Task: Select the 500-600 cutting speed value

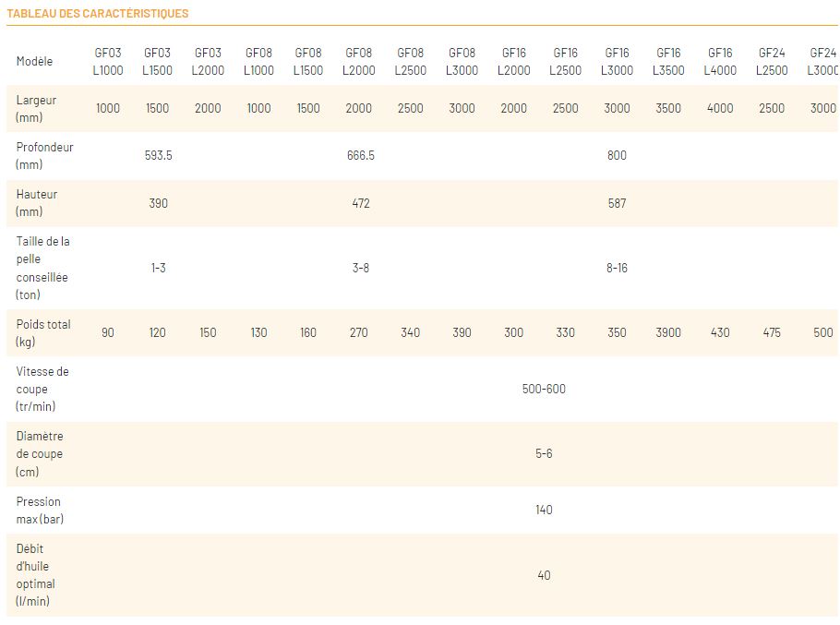Action: (x=544, y=390)
